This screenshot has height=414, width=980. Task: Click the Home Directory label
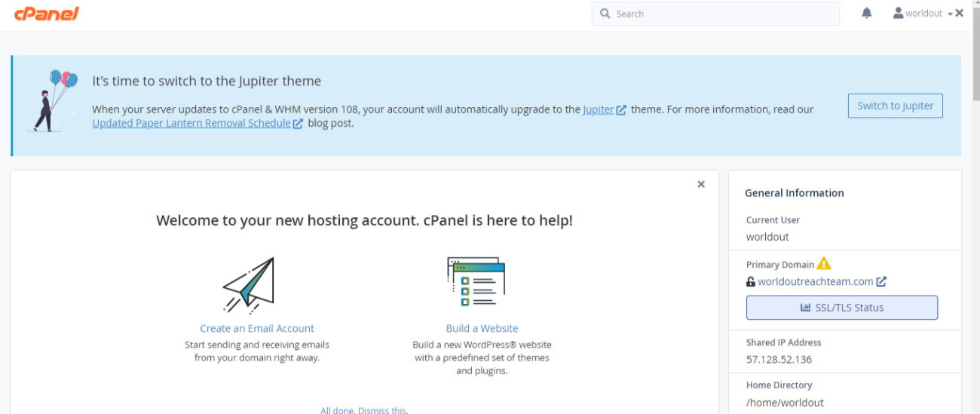[x=779, y=385]
